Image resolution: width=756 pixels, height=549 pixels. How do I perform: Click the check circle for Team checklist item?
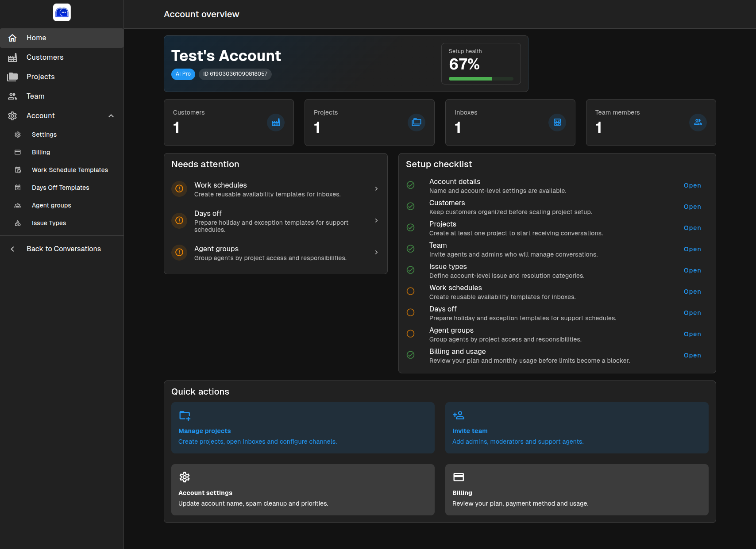tap(411, 249)
